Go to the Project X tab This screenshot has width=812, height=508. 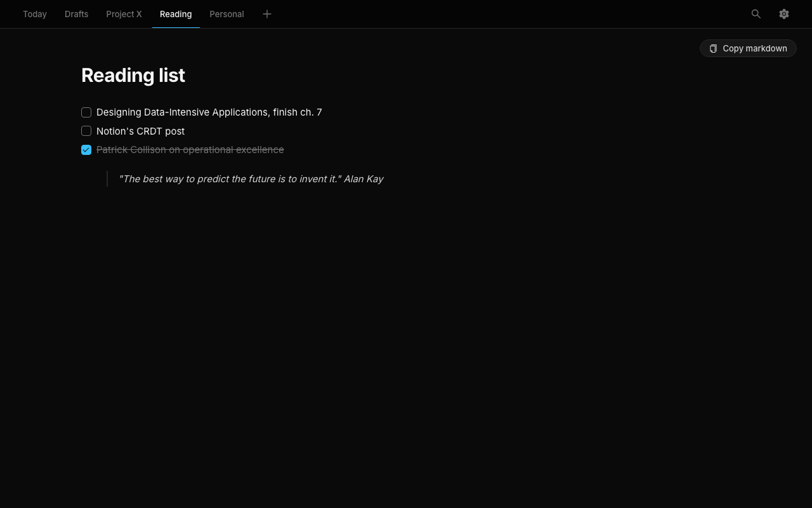tap(124, 14)
